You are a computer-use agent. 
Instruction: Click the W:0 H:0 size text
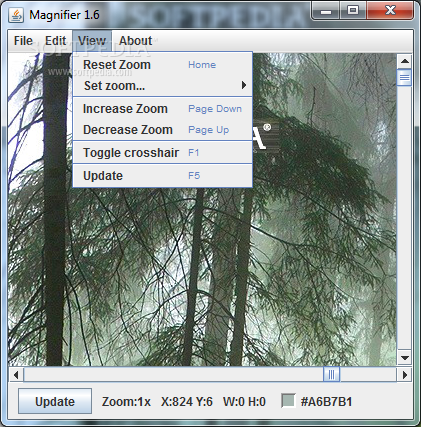pyautogui.click(x=244, y=402)
